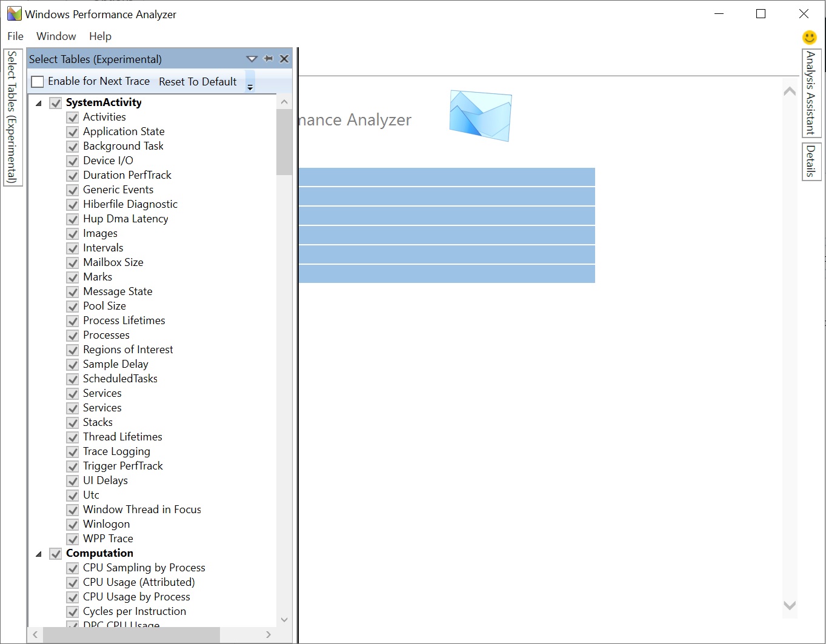Collapse the Computation group
Viewport: 826px width, 644px height.
point(39,553)
